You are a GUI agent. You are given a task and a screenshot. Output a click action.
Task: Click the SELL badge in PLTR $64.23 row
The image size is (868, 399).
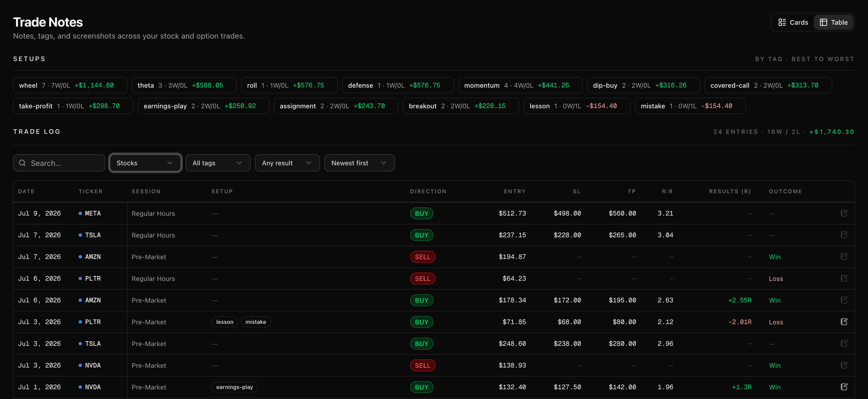[423, 278]
